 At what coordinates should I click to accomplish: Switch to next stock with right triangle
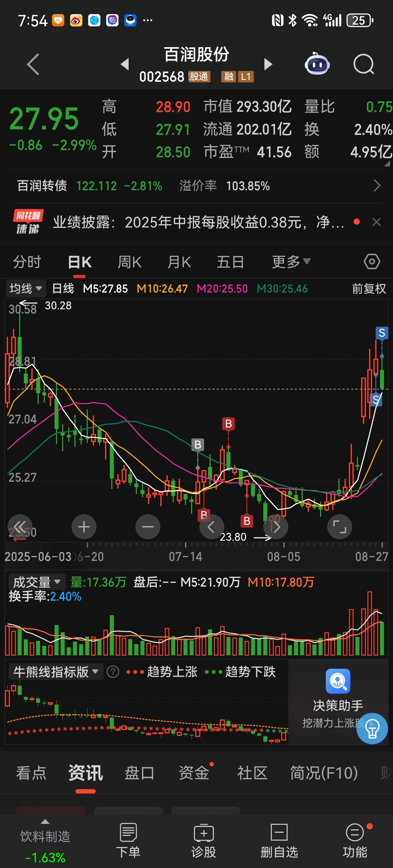(268, 64)
